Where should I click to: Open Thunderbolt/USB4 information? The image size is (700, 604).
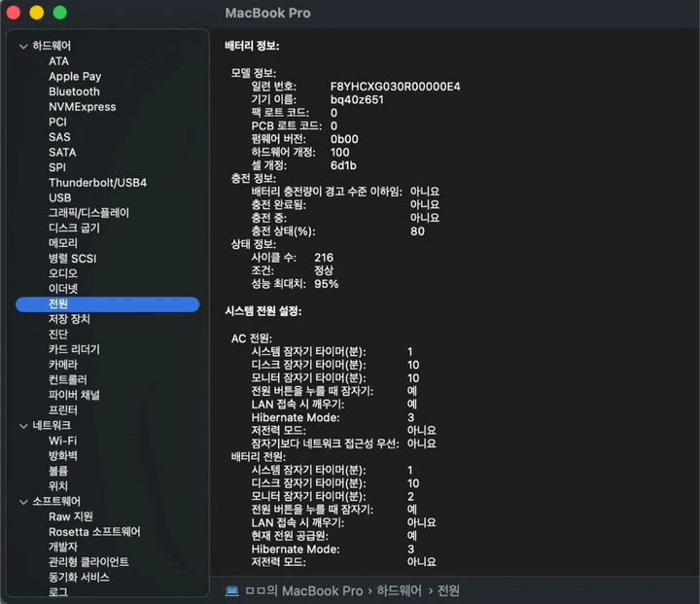pos(98,183)
